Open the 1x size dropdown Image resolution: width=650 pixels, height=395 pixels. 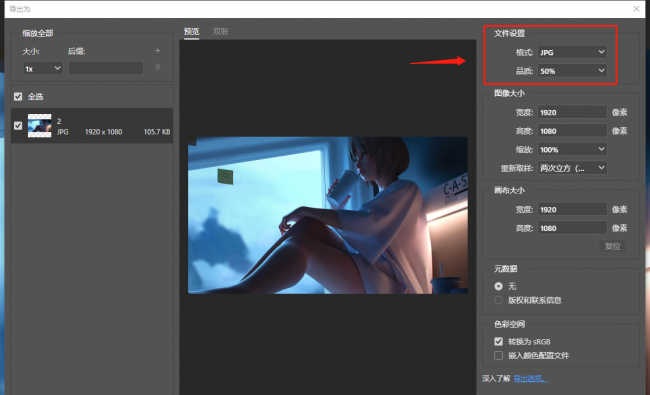pos(43,68)
